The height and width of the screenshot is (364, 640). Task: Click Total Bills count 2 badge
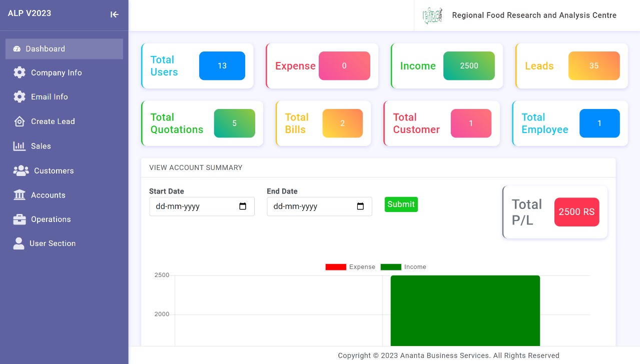pos(343,123)
